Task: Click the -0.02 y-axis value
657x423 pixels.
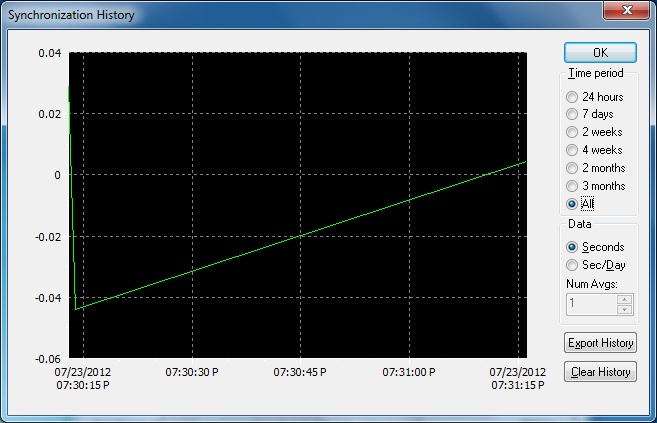Action: click(48, 237)
